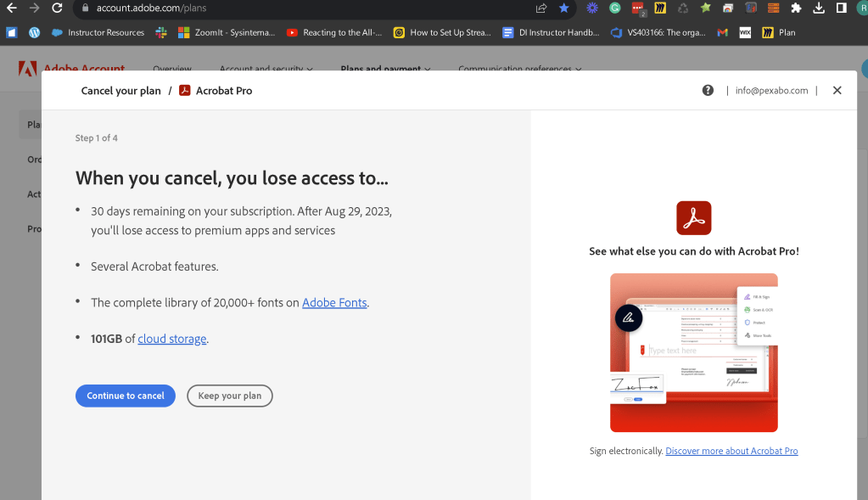The height and width of the screenshot is (500, 868).
Task: Open the Miro extension icon in toolbar
Action: [x=660, y=8]
